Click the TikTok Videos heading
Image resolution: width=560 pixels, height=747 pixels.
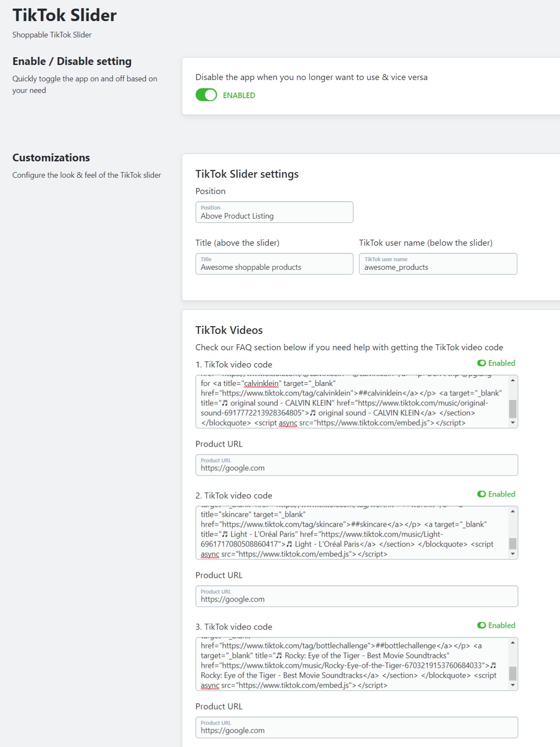pos(229,330)
